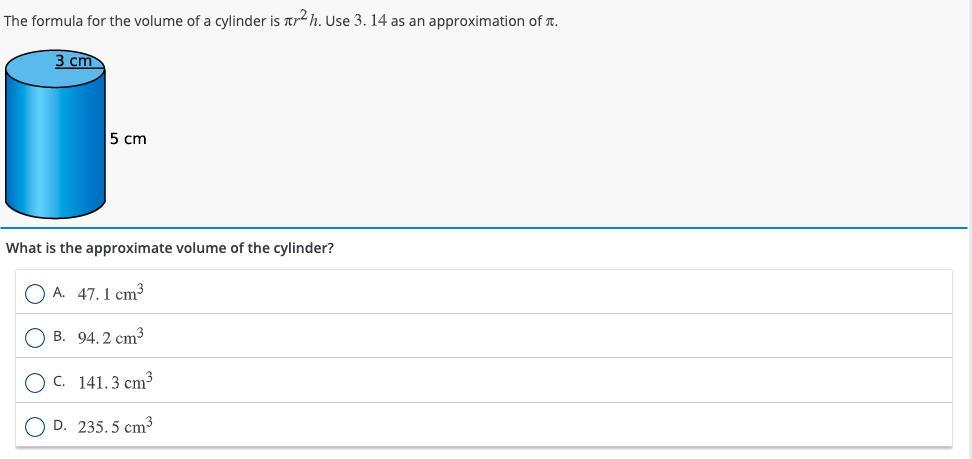Mark answer D radio button
Image resolution: width=972 pixels, height=459 pixels.
(x=35, y=427)
